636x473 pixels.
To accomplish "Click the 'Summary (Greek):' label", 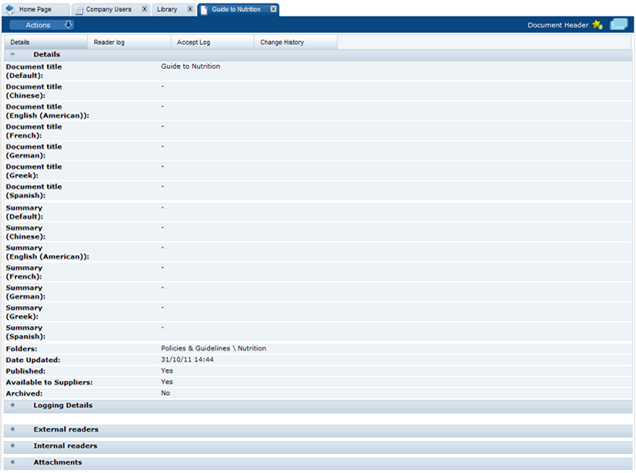I will [x=24, y=312].
